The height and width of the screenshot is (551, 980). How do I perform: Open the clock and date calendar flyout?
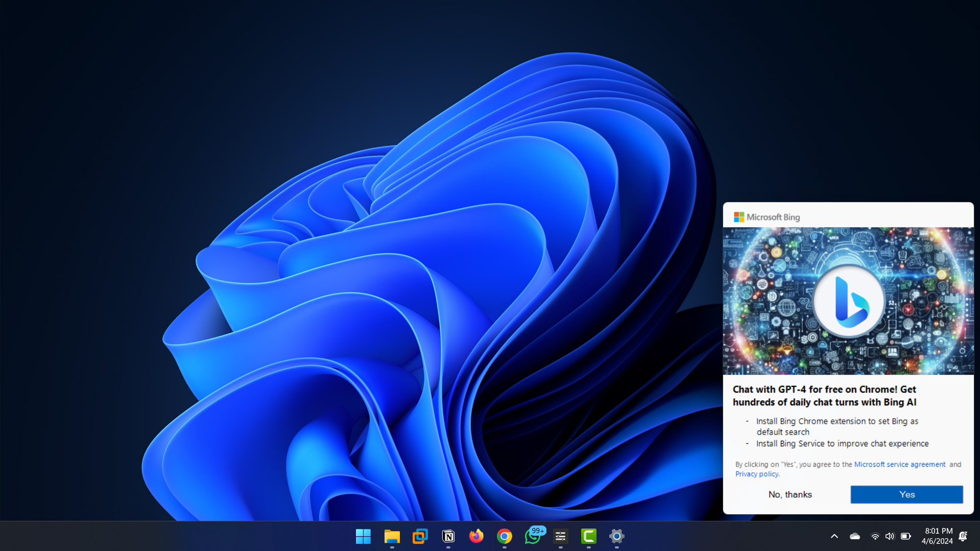[937, 536]
